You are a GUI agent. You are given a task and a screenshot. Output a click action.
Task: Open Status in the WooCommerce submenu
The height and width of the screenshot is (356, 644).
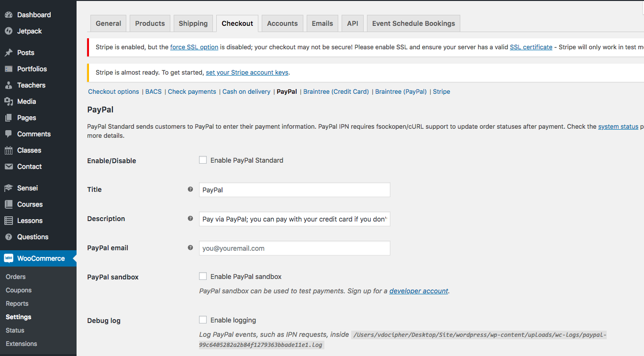coord(15,331)
